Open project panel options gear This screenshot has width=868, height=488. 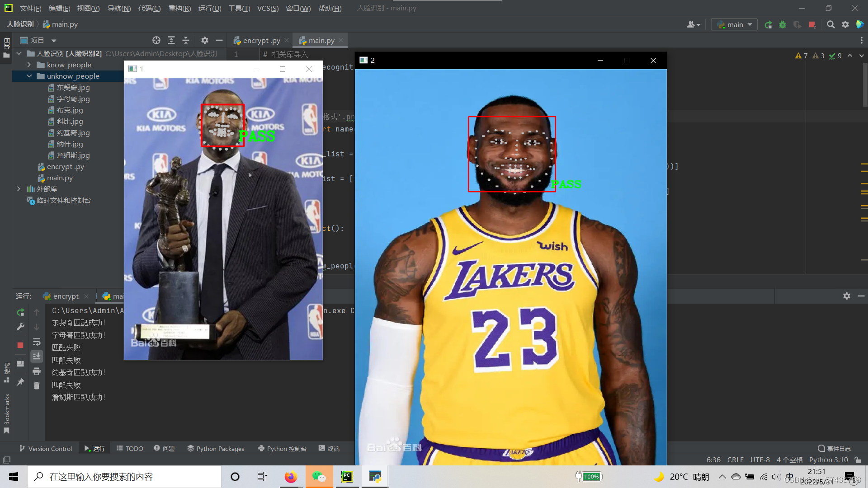click(205, 40)
